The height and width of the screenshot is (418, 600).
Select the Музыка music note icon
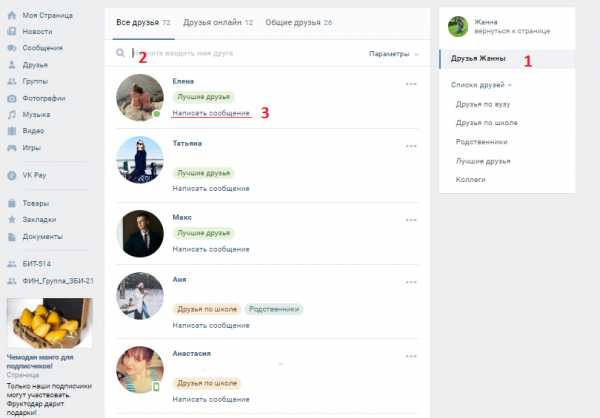(12, 114)
